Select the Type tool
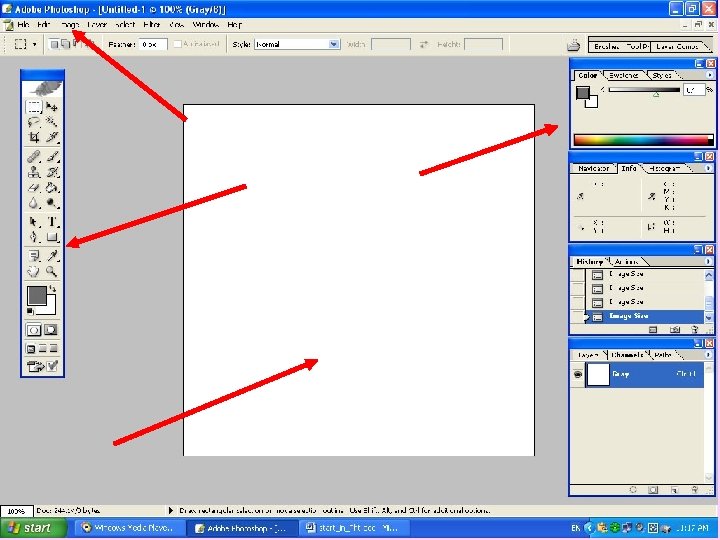Viewport: 720px width, 540px height. click(52, 222)
